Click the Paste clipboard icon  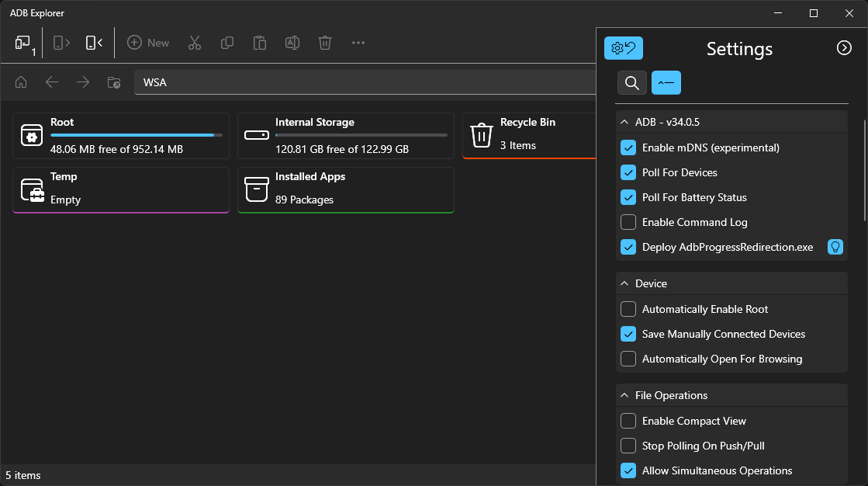click(260, 43)
